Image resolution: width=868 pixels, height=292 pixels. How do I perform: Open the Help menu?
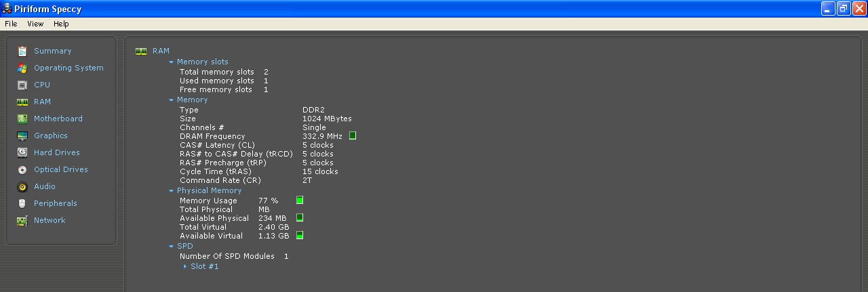click(61, 24)
